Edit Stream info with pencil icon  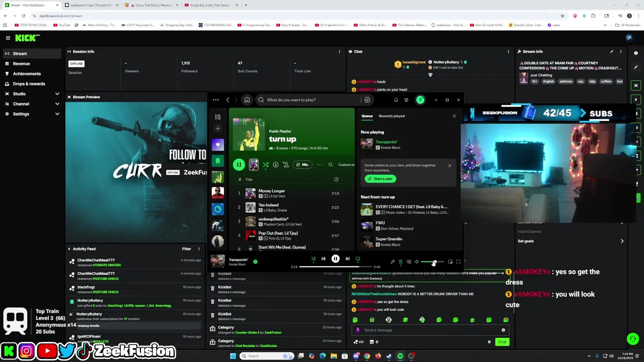[612, 51]
